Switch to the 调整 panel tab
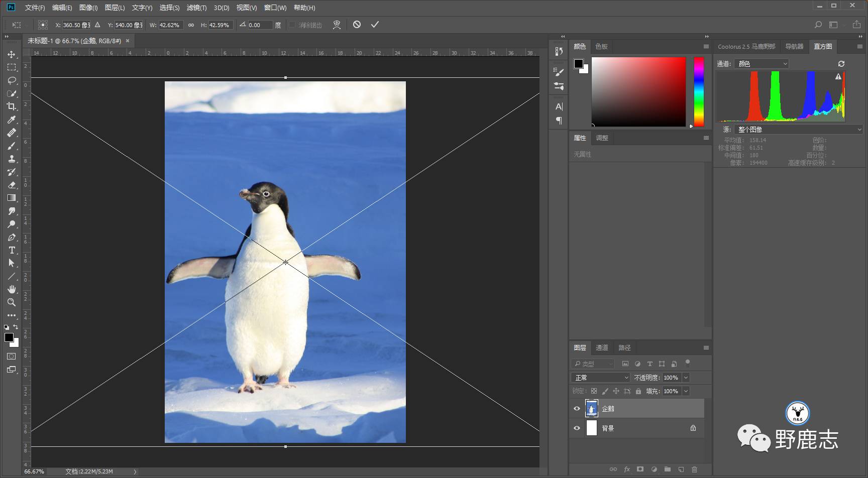The width and height of the screenshot is (868, 478). pos(601,138)
